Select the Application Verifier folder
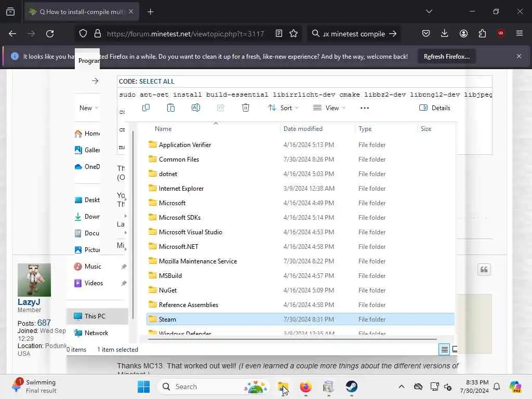Image resolution: width=532 pixels, height=399 pixels. click(300, 145)
